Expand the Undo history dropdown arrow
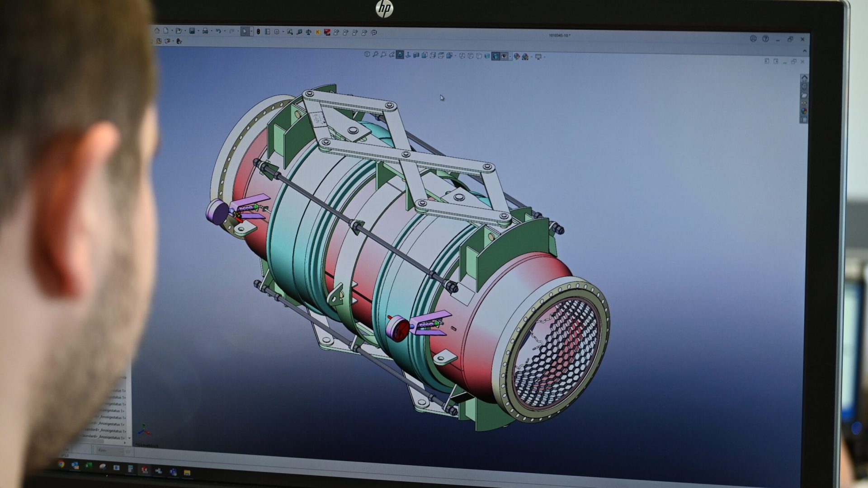 [225, 31]
